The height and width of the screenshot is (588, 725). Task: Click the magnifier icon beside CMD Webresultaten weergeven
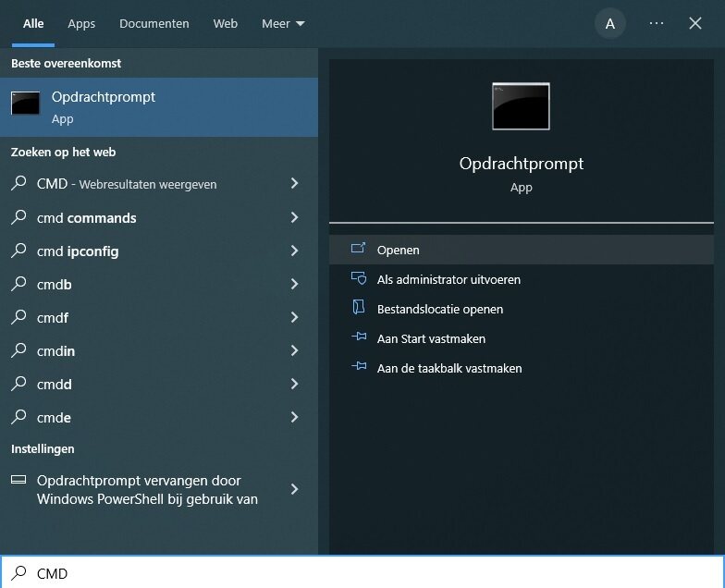click(18, 183)
